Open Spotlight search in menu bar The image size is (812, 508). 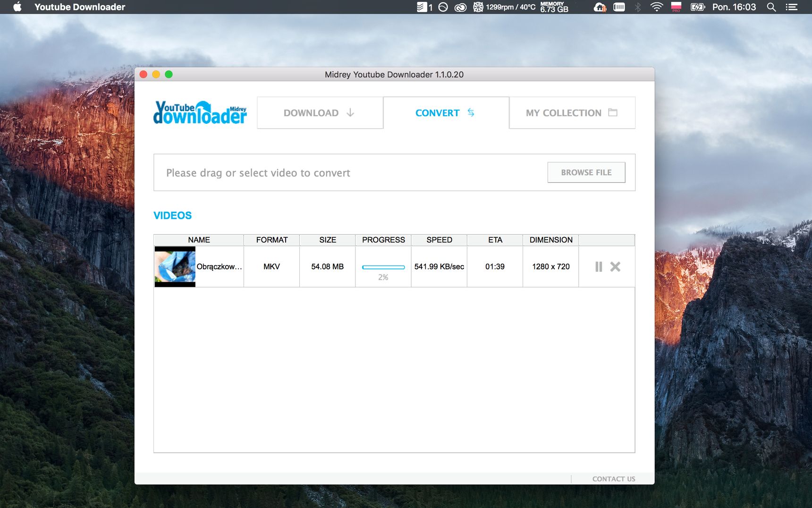pos(771,7)
